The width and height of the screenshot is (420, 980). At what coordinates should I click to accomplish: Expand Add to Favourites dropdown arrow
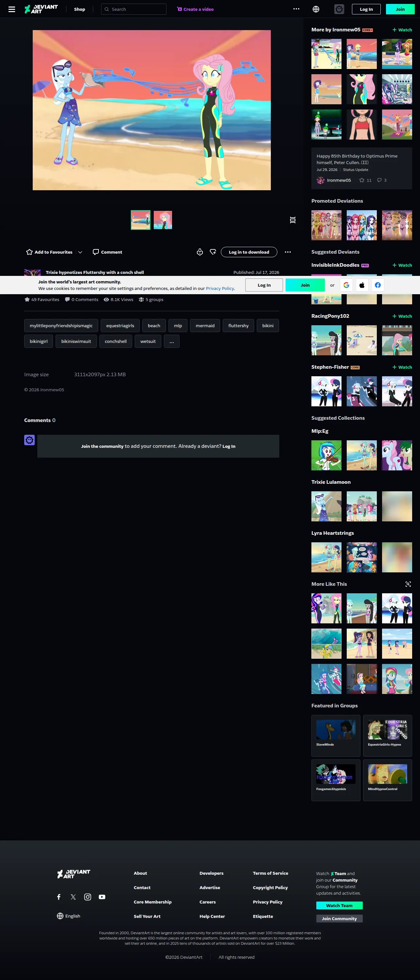click(80, 252)
